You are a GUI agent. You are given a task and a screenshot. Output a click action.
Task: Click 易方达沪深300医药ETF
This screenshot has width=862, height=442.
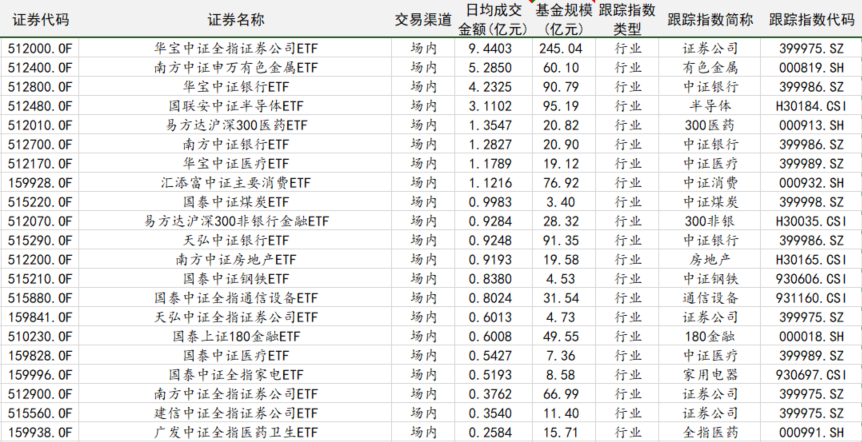pos(237,125)
